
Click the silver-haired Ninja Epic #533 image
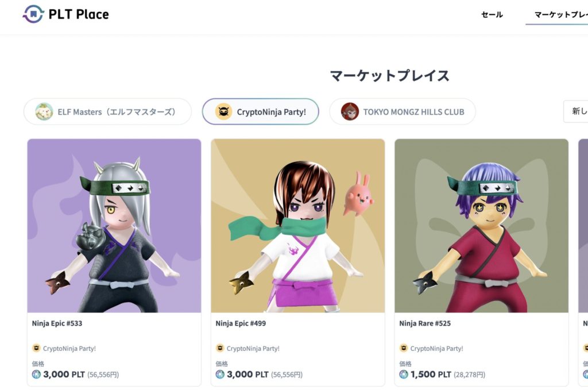tap(114, 226)
